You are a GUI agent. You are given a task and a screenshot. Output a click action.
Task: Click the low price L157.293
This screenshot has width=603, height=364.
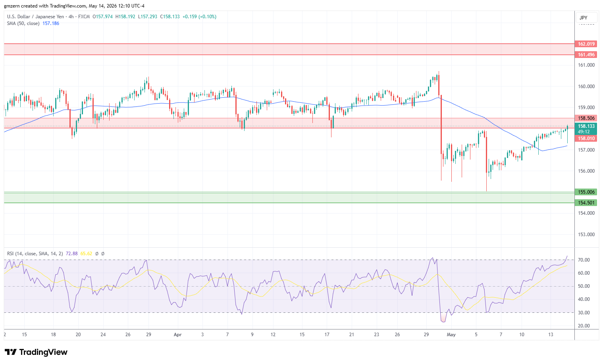tap(148, 17)
